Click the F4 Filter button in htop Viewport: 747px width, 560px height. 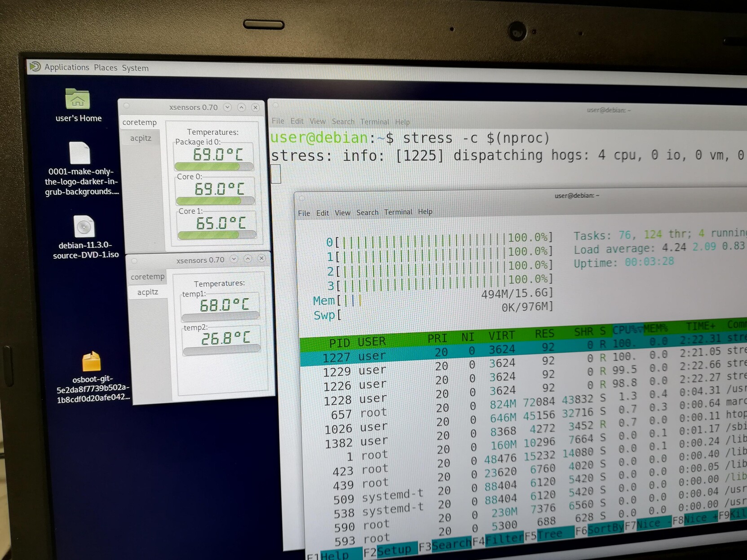pyautogui.click(x=498, y=540)
